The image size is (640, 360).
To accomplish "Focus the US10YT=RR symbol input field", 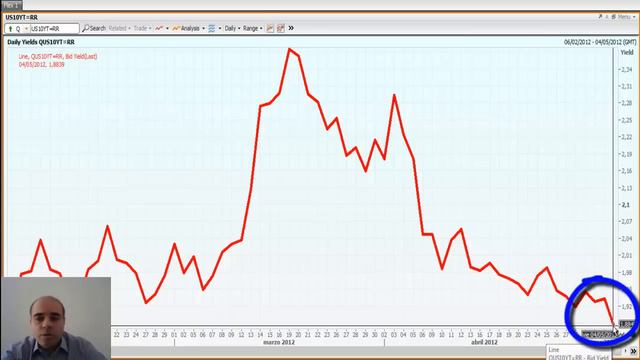I will 54,29.
